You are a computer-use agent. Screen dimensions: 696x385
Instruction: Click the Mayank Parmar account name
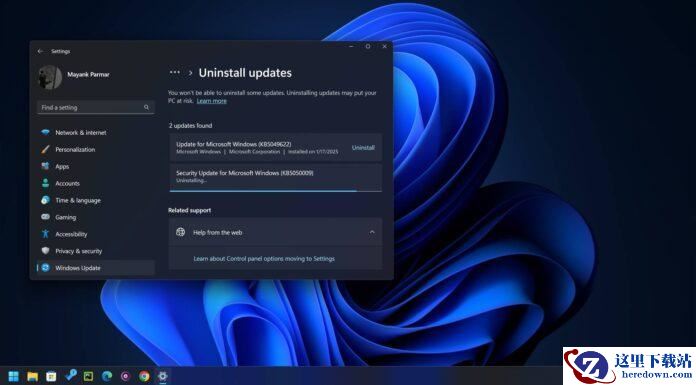88,75
